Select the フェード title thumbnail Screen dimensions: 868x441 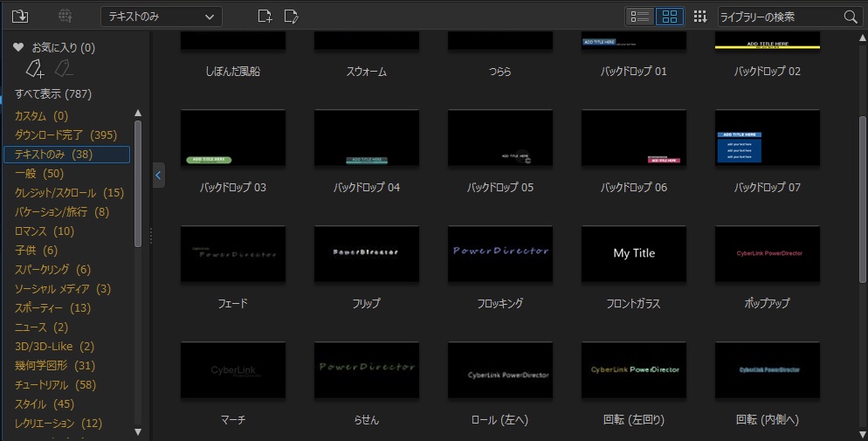[x=233, y=254]
